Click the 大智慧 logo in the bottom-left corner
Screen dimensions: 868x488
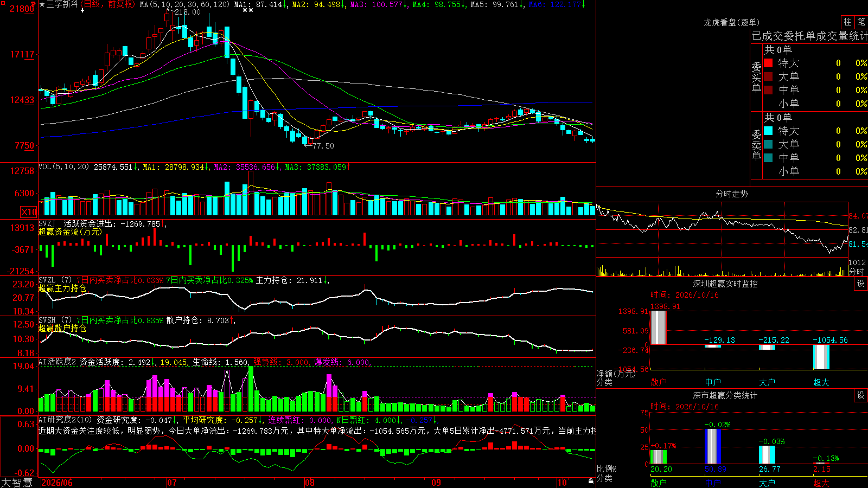[17, 483]
